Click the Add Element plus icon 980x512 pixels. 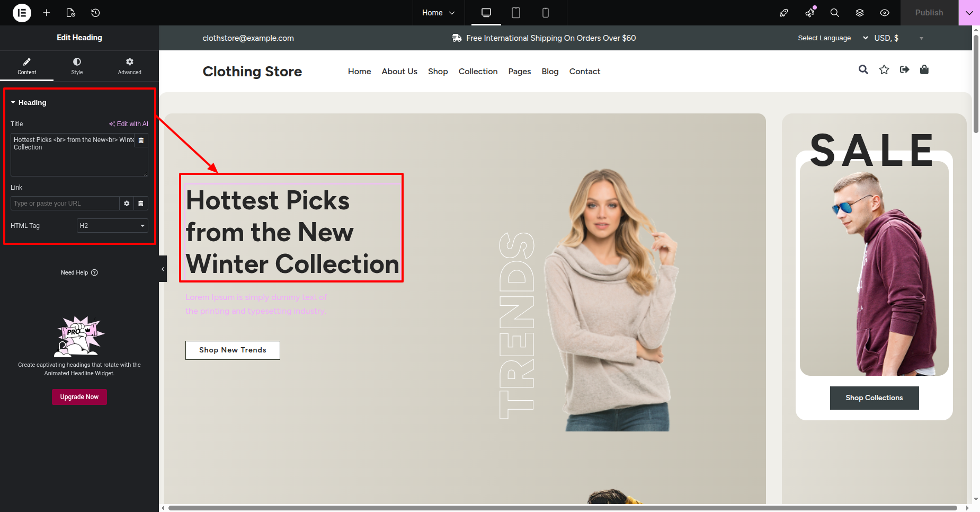tap(47, 13)
